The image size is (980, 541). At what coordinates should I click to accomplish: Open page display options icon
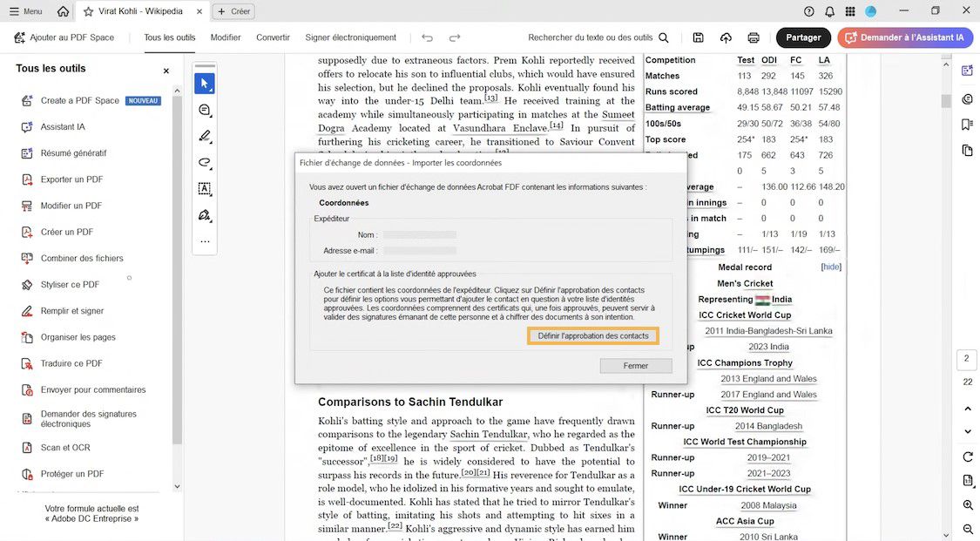pyautogui.click(x=968, y=480)
